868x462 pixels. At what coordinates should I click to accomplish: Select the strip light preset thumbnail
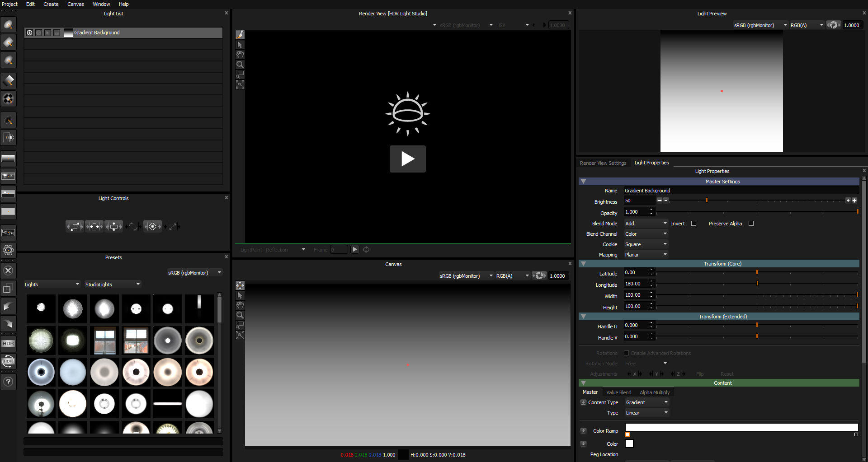[x=168, y=404]
